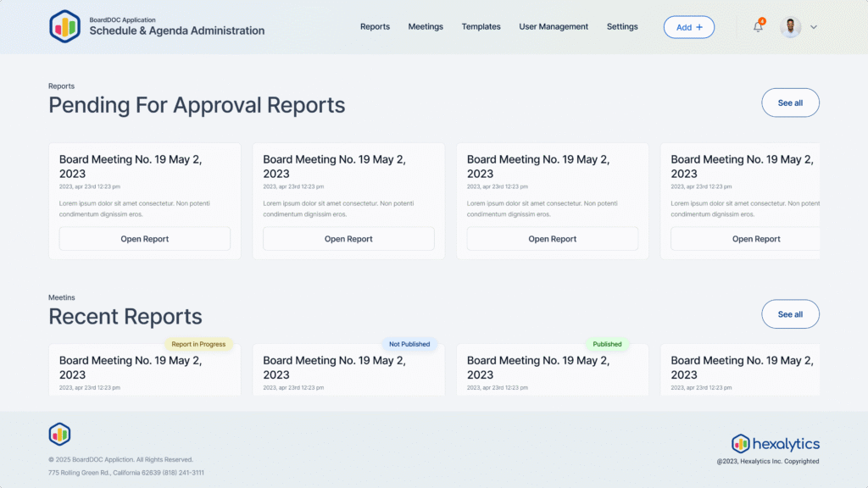The image size is (868, 488).
Task: Expand the user account dropdown chevron
Action: (814, 27)
